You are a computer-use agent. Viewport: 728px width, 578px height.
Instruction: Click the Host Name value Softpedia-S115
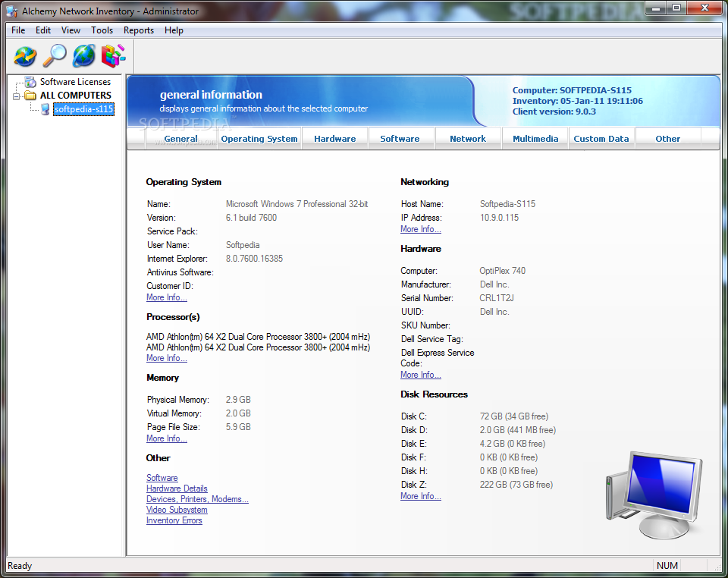click(507, 204)
